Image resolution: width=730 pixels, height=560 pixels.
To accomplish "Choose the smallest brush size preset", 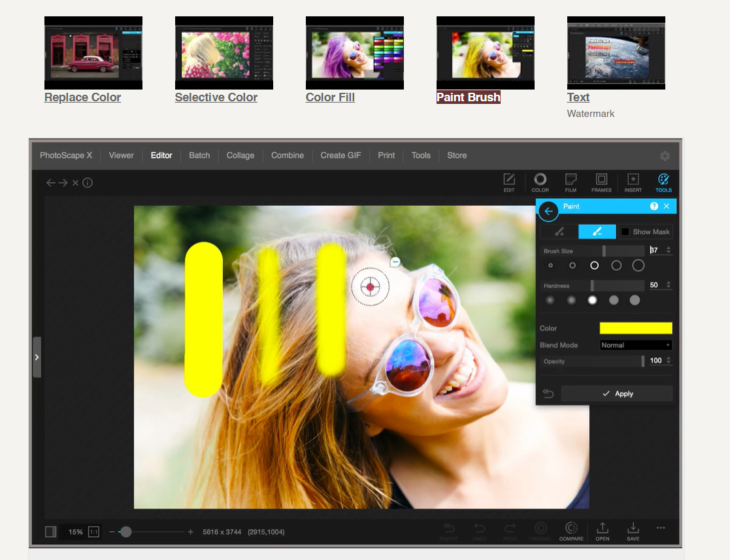I will (550, 265).
